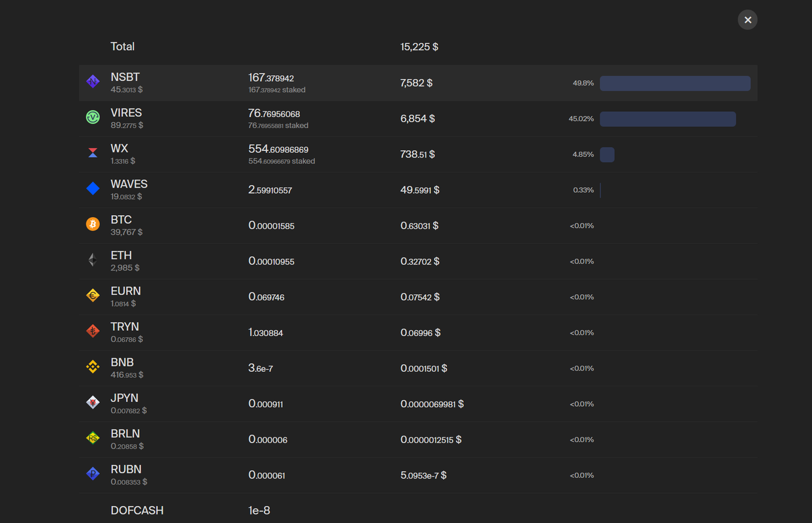Click the WX 4.85% allocation bar
812x523 pixels.
coord(607,154)
